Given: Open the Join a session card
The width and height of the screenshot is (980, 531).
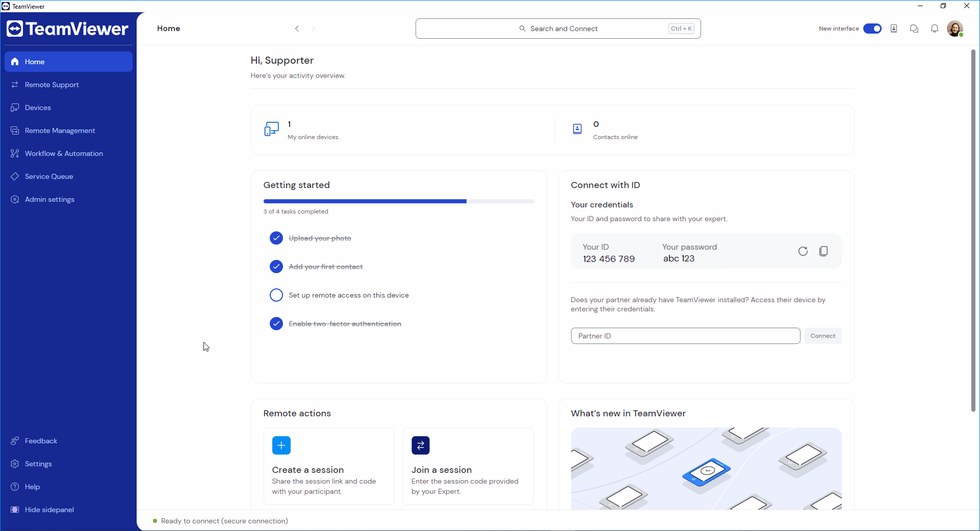Looking at the screenshot, I should pyautogui.click(x=468, y=466).
